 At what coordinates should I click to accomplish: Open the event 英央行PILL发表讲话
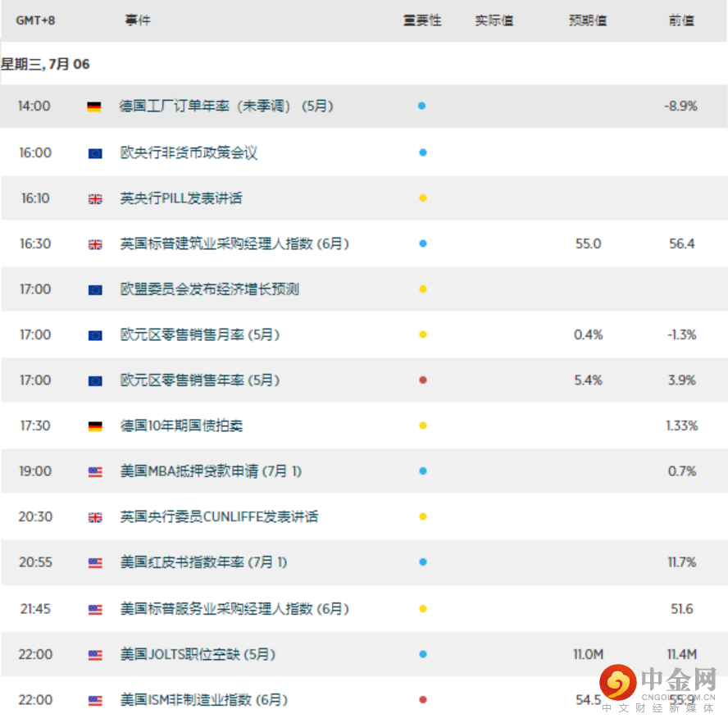click(181, 198)
